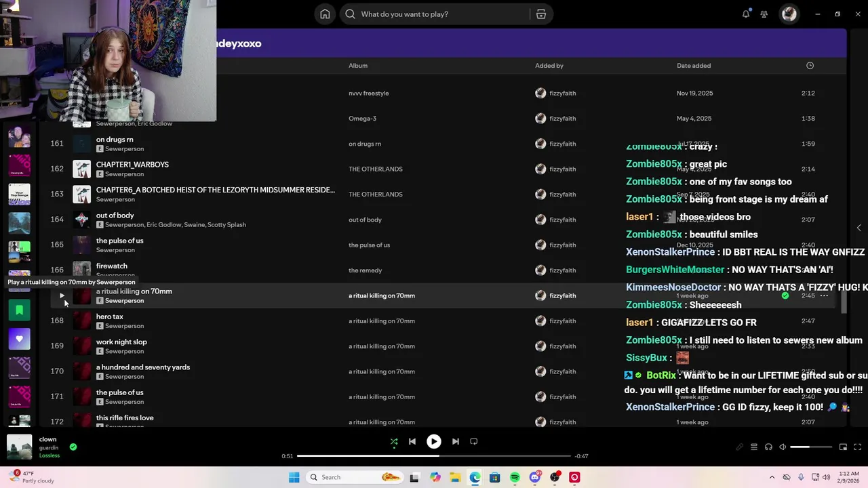
Task: Open fizzyfaith profile on row 161
Action: pos(563,144)
